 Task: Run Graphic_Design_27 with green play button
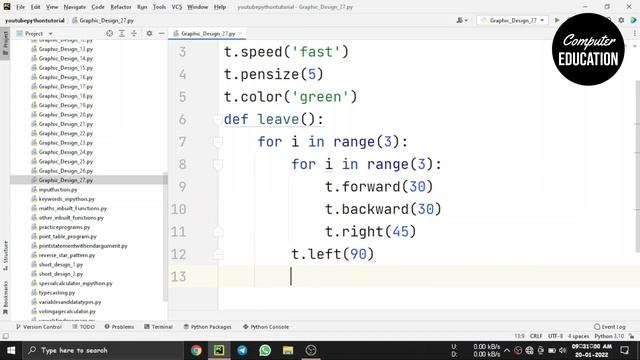coord(557,20)
